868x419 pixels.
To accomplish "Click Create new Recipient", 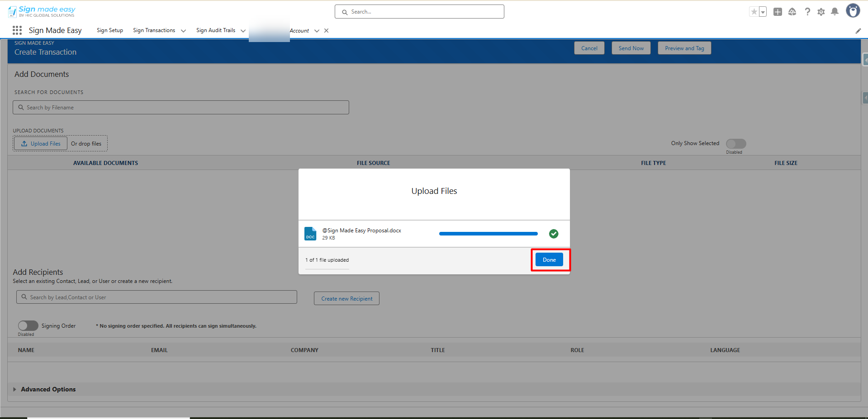I will point(346,298).
